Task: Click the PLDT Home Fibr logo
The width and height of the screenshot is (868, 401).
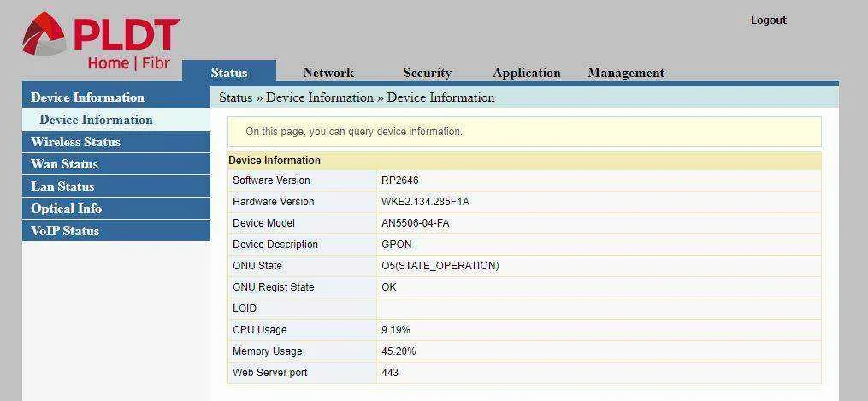Action: pos(101,42)
